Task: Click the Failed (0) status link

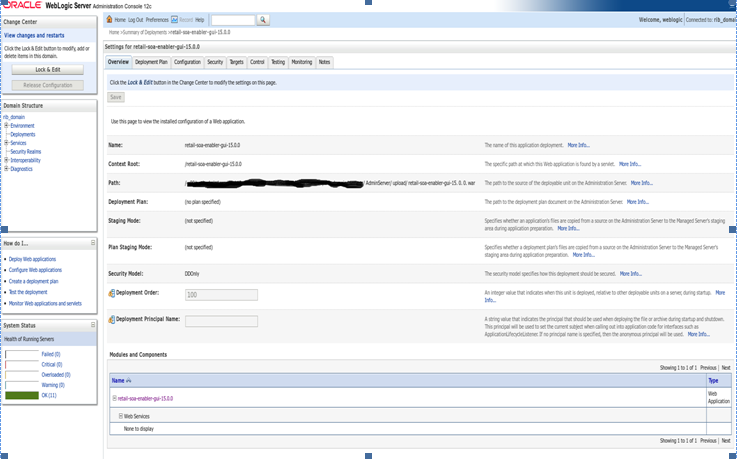Action: pyautogui.click(x=51, y=354)
